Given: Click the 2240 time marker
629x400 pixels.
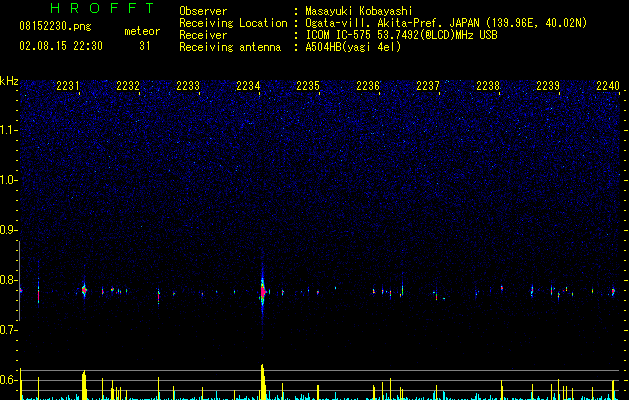Looking at the screenshot, I should (608, 86).
